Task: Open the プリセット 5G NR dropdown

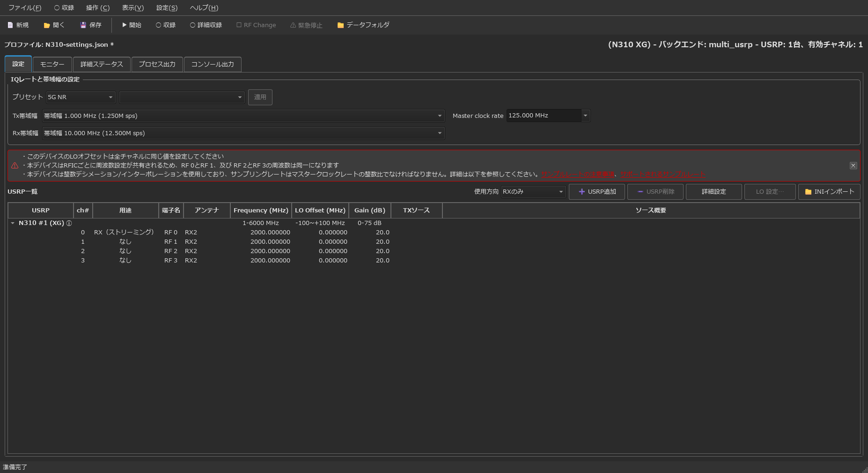Action: click(81, 97)
